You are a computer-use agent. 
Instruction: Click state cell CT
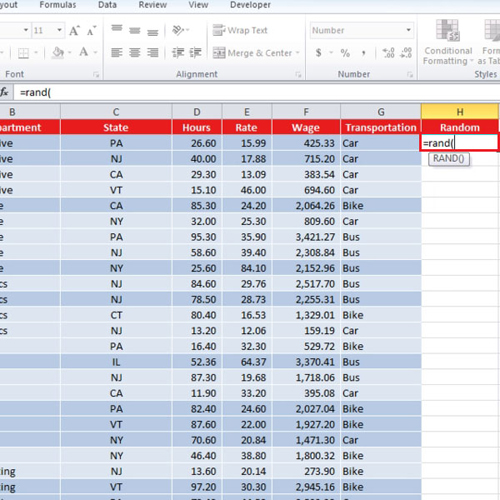(116, 315)
